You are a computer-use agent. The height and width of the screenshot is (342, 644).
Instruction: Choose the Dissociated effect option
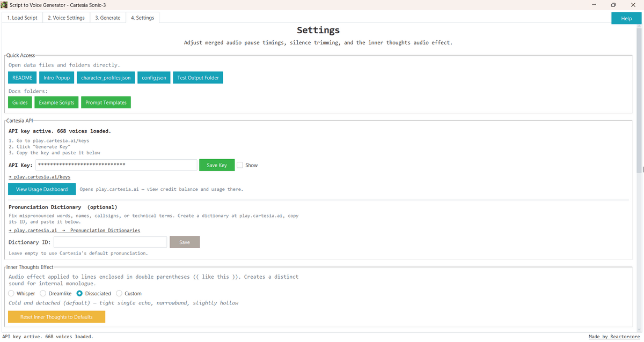pos(93,294)
